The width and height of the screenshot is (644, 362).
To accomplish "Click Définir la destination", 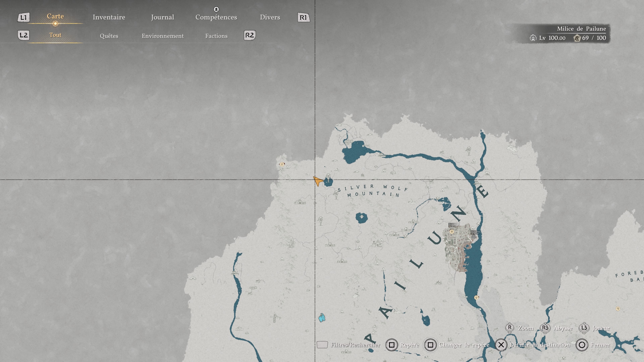I will [540, 345].
